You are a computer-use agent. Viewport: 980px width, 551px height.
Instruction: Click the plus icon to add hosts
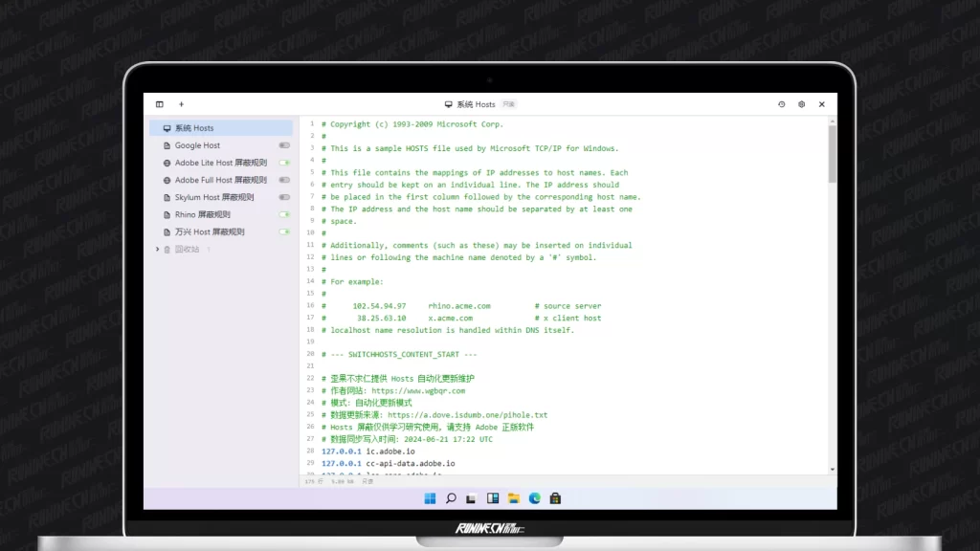(181, 104)
